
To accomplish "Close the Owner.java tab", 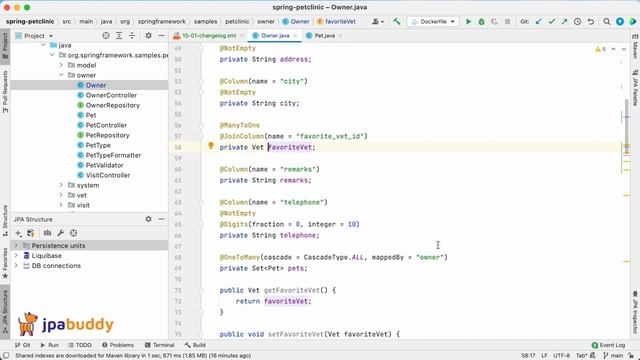I will pyautogui.click(x=295, y=36).
